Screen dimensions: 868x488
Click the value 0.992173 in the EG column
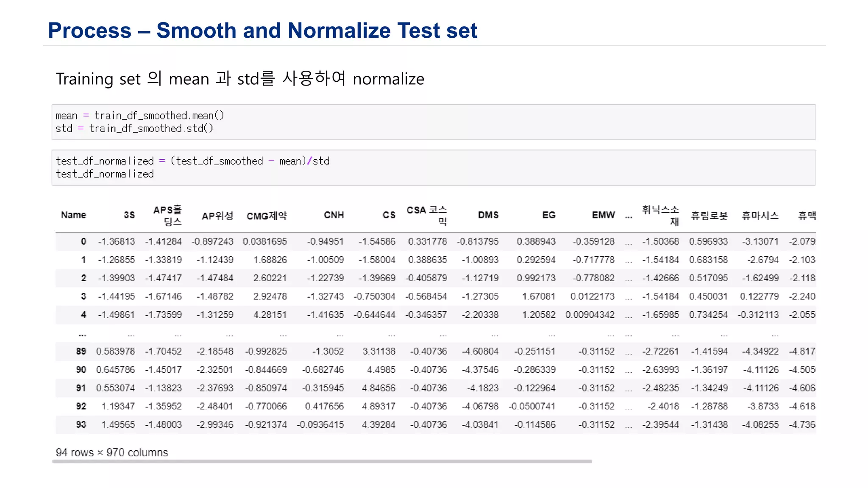pos(536,278)
